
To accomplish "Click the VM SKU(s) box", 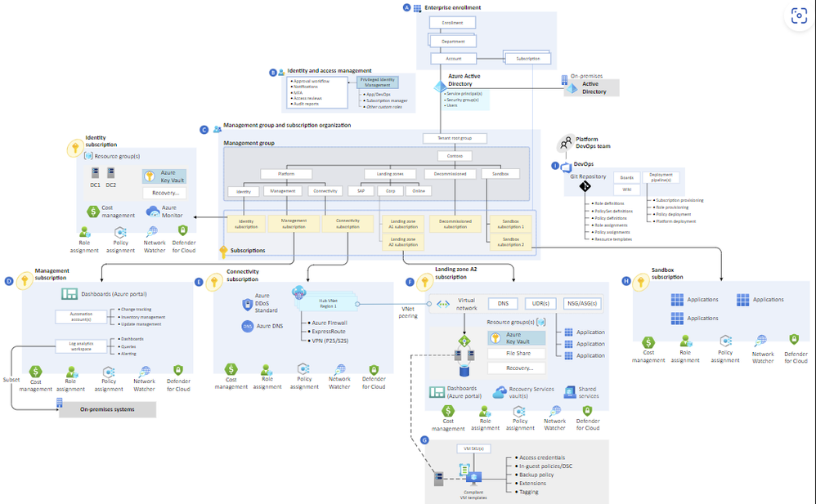I will pyautogui.click(x=473, y=448).
